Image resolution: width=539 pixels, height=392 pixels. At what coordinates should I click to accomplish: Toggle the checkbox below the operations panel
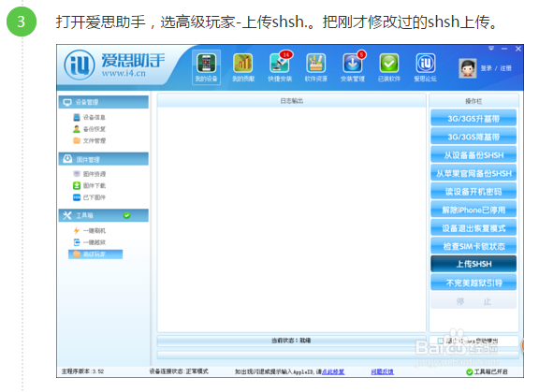441,341
